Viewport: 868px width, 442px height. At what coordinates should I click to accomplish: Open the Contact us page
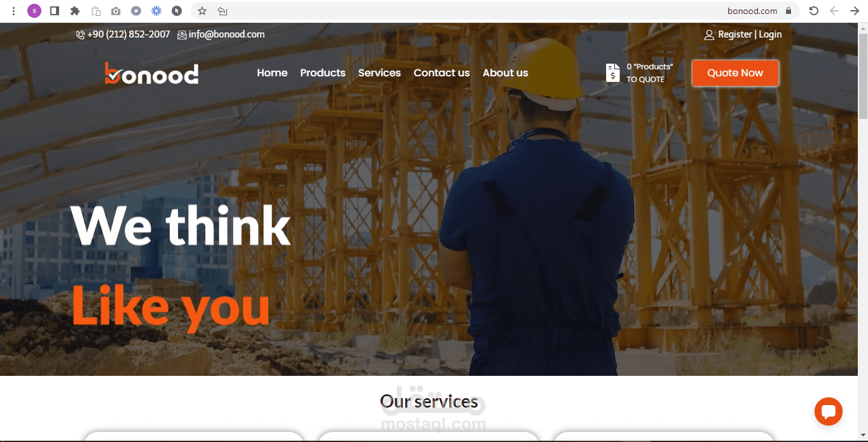[442, 73]
